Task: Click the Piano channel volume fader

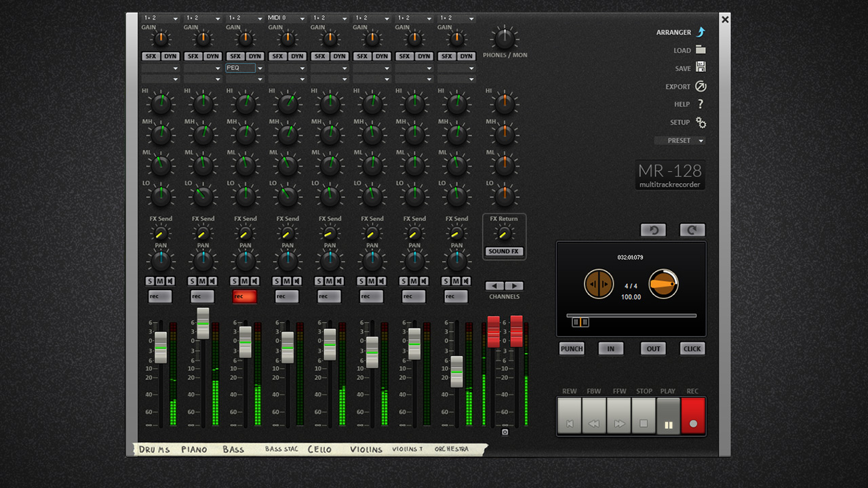Action: [203, 323]
